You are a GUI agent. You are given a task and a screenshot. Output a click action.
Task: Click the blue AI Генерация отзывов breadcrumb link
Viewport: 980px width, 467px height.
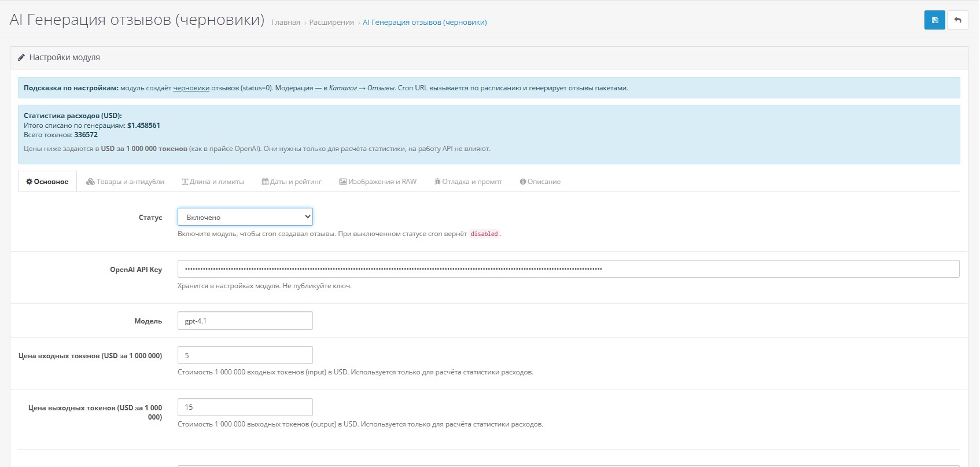(x=424, y=23)
